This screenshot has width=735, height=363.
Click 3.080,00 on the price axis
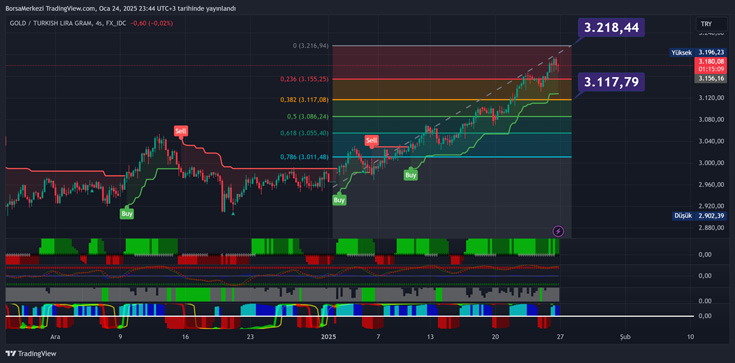tap(712, 120)
